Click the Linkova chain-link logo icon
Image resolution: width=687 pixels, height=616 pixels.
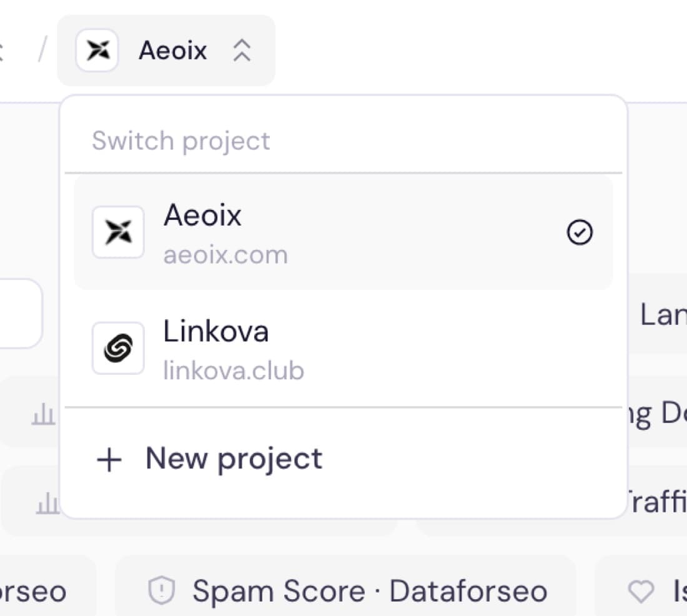(118, 348)
